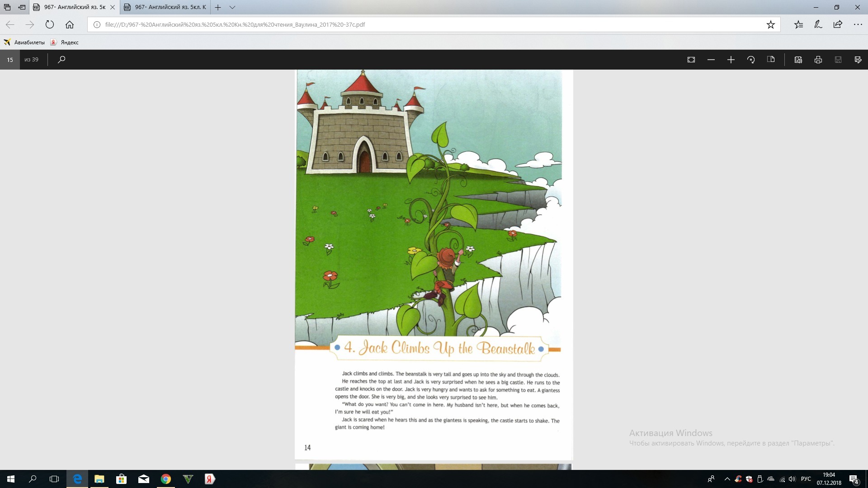Go to the Home page
The height and width of the screenshot is (488, 868).
click(x=70, y=24)
